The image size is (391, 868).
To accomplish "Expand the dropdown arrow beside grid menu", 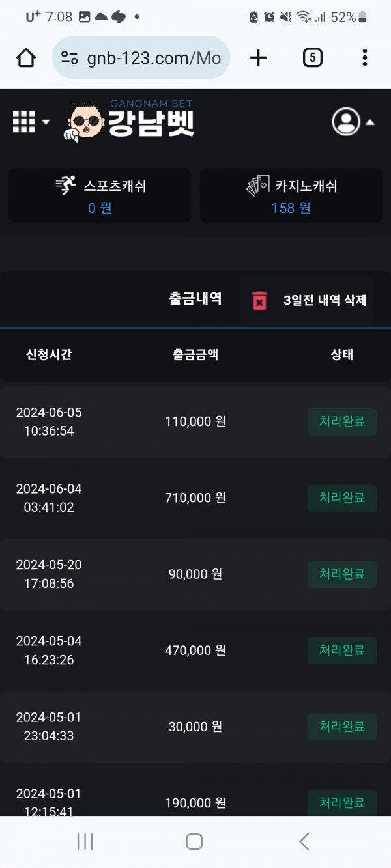I will (46, 122).
